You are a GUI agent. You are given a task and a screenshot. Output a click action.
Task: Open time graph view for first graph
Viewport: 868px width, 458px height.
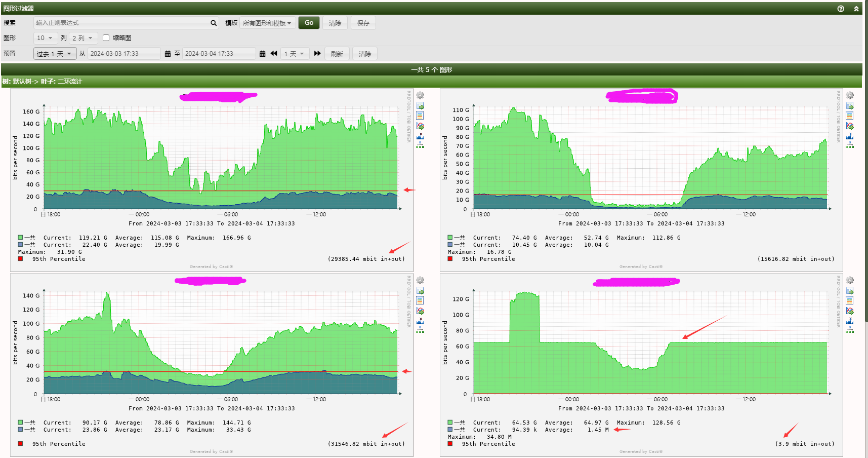(420, 116)
